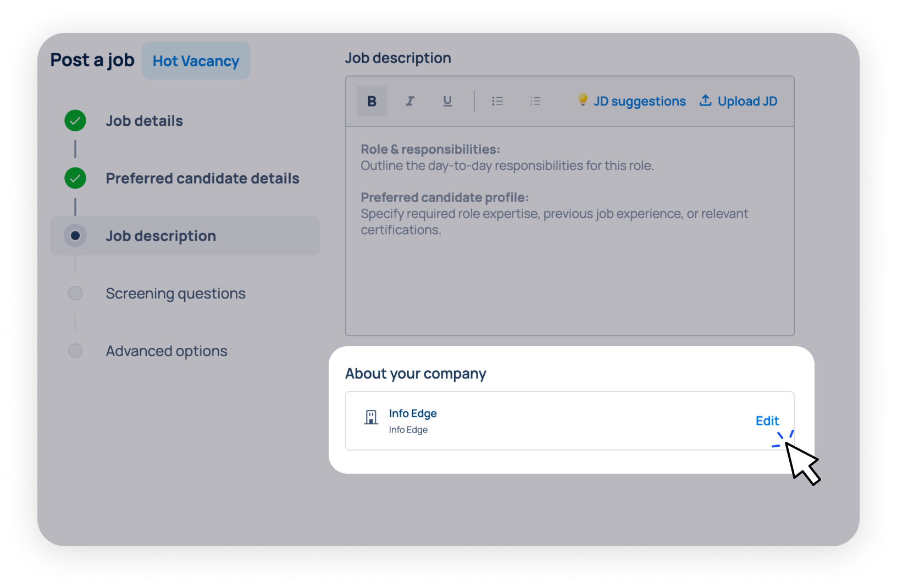Viewport: 897px width, 588px height.
Task: Go to the Job details step
Action: 144,121
